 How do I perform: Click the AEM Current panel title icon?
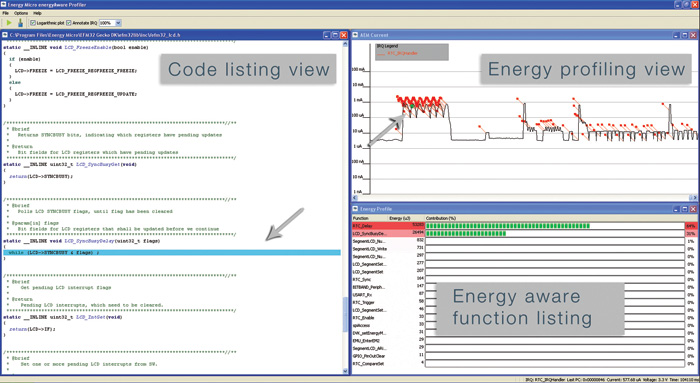(x=355, y=35)
